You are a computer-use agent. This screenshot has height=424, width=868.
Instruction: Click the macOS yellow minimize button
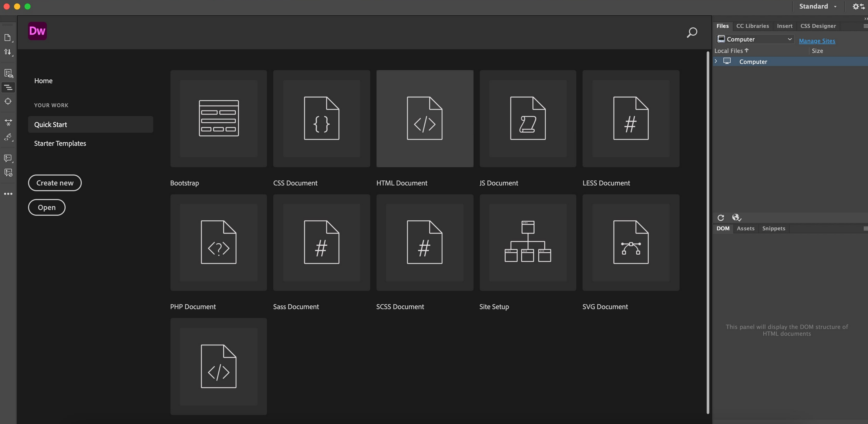[x=17, y=6]
